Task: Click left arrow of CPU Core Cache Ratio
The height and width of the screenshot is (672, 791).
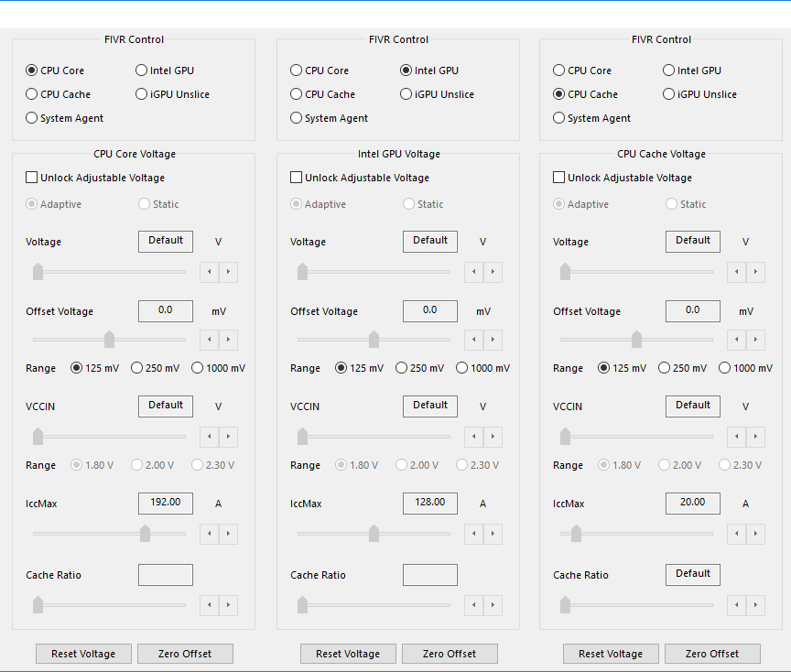Action: click(209, 606)
